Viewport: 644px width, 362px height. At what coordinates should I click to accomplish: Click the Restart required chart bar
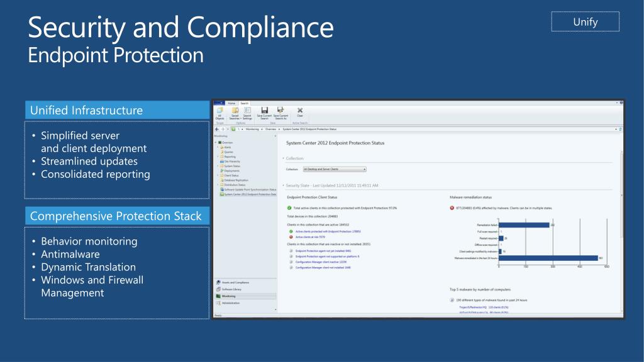pos(501,238)
